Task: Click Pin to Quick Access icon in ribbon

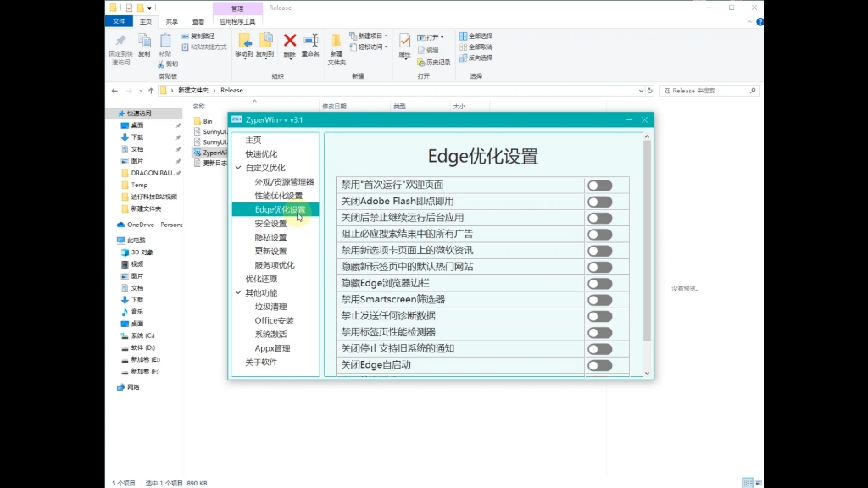Action: [x=120, y=41]
